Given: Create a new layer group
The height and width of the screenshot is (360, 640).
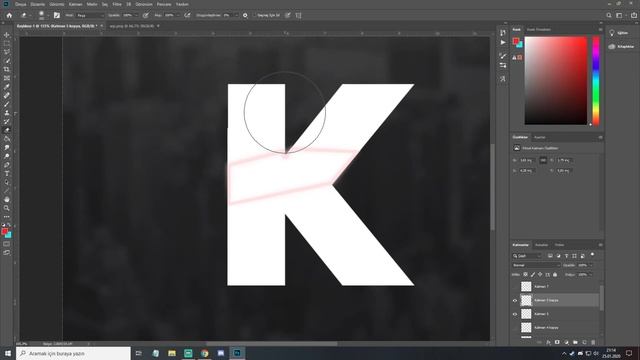Looking at the screenshot, I should pos(575,342).
